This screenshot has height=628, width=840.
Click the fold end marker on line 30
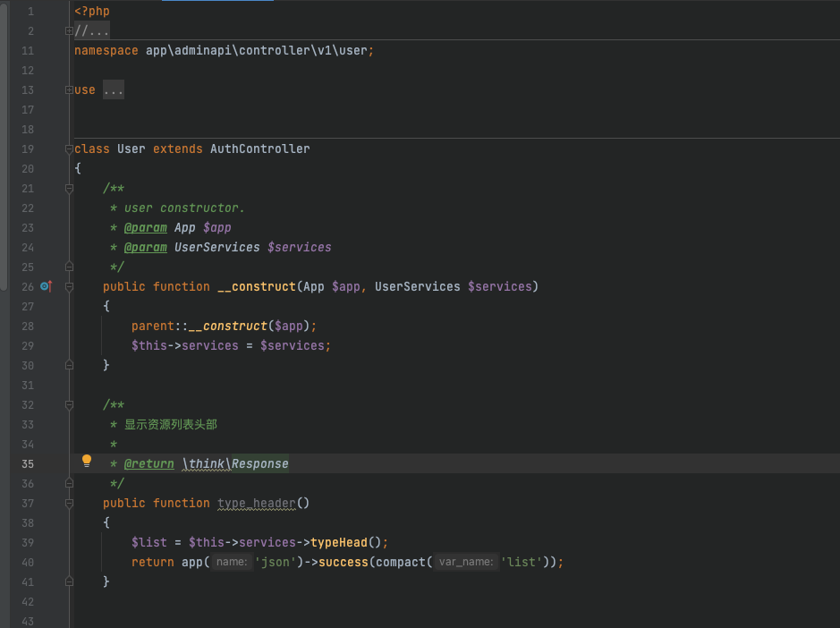point(69,365)
